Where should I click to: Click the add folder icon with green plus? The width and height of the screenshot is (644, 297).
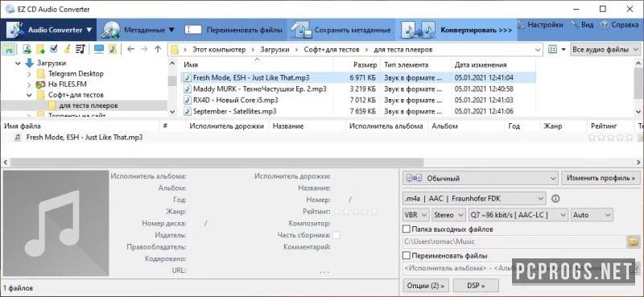(x=40, y=49)
